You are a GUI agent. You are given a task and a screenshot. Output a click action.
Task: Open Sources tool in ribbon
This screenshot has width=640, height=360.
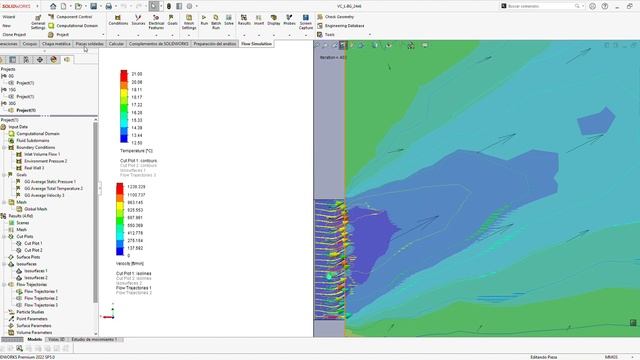point(138,20)
